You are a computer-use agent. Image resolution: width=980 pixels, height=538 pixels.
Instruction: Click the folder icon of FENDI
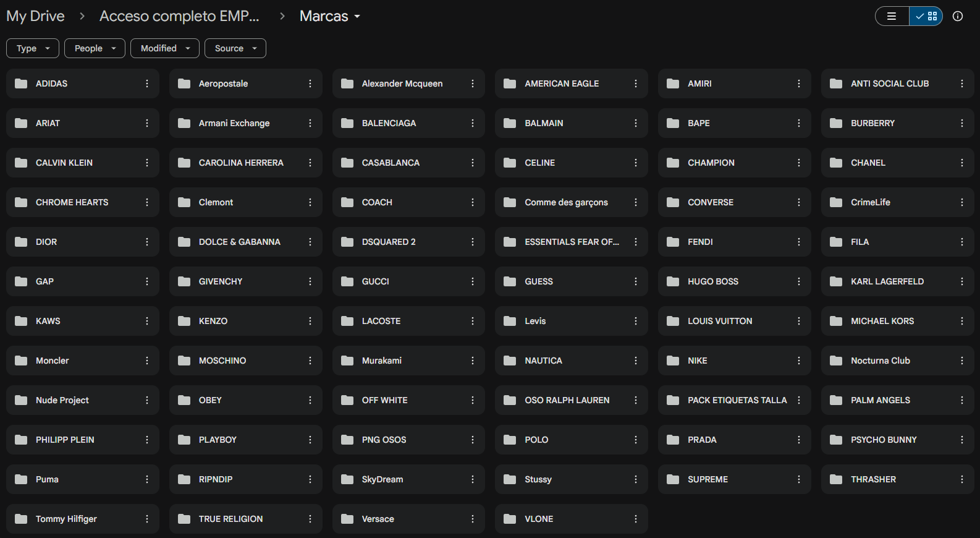point(673,242)
